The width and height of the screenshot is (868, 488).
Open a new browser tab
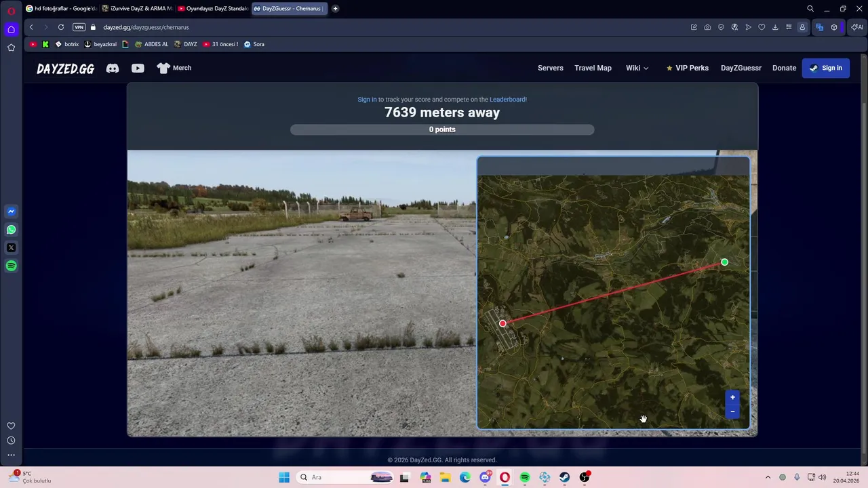point(335,9)
